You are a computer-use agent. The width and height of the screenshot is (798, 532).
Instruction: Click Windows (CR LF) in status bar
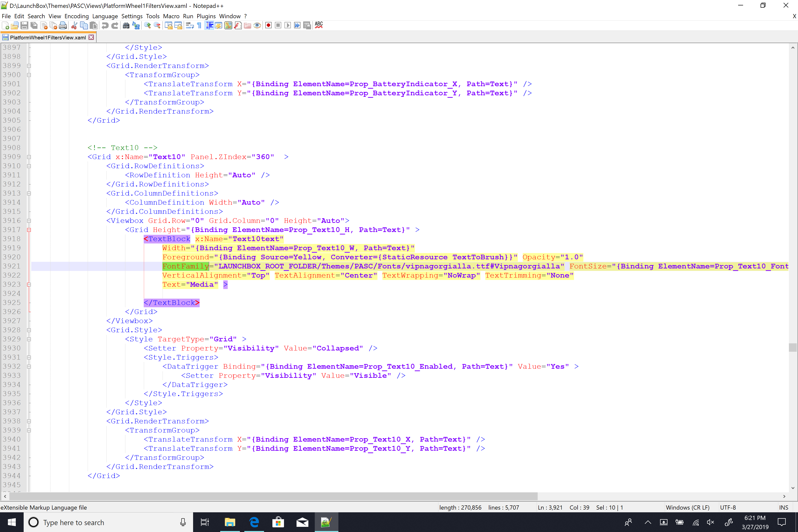[688, 508]
